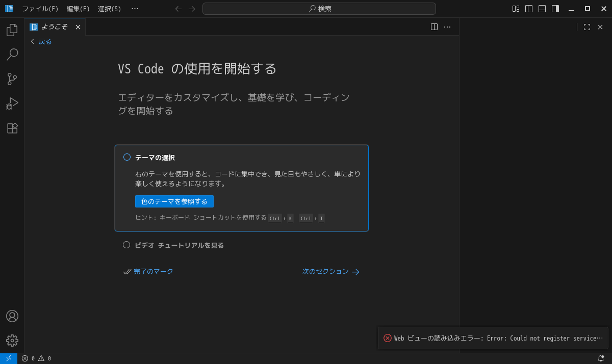Click the remote window status bar indicator
The width and height of the screenshot is (612, 364).
coord(9,358)
